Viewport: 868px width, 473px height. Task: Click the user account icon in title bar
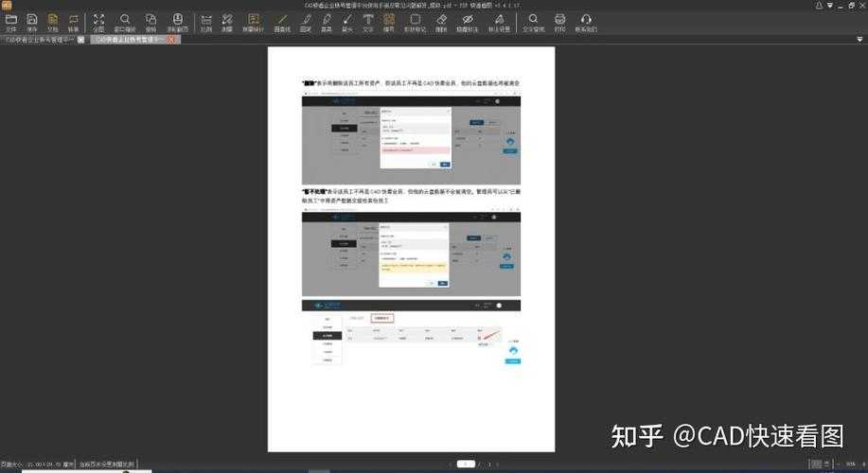[x=819, y=5]
